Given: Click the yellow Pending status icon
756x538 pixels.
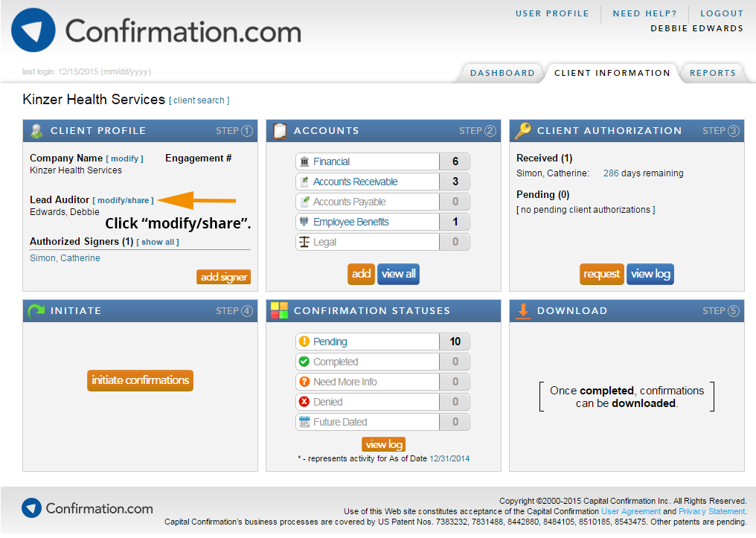Looking at the screenshot, I should 304,342.
